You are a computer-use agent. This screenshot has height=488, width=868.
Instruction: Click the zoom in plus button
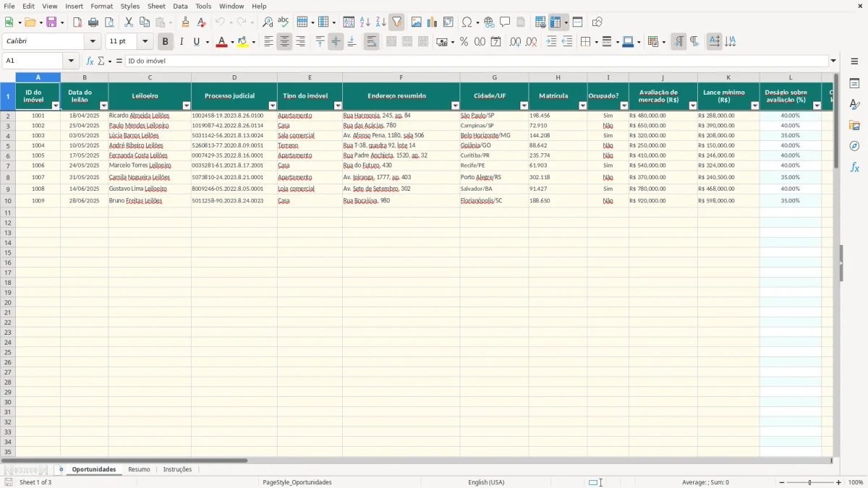[x=838, y=482]
